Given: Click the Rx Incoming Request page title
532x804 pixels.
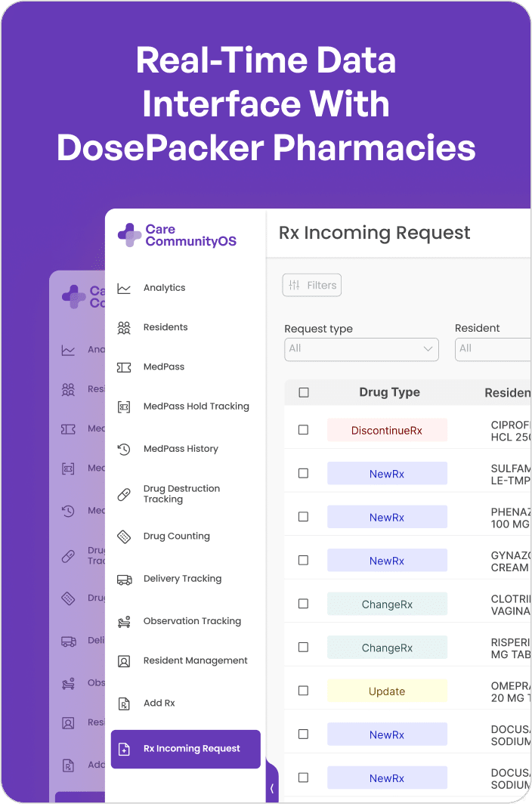Looking at the screenshot, I should [375, 233].
